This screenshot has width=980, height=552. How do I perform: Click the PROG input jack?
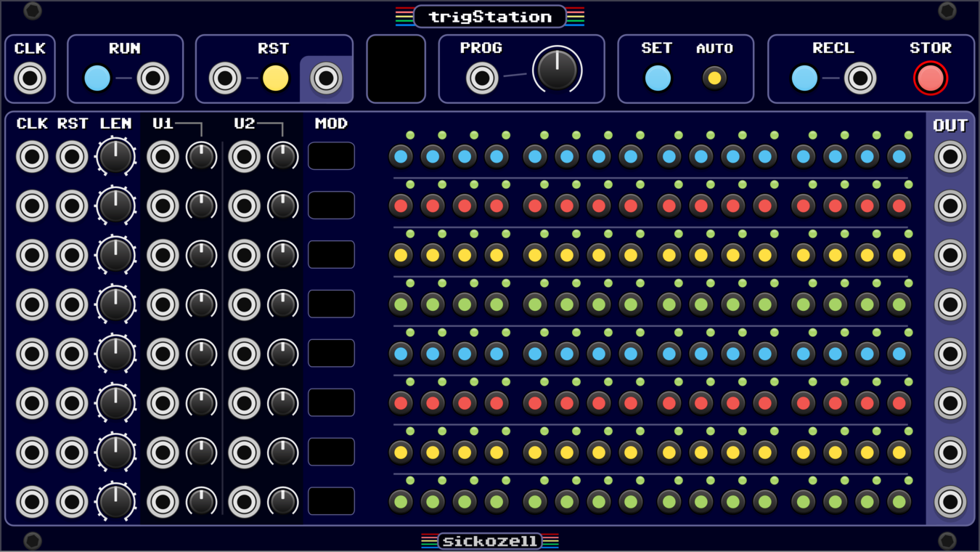click(x=482, y=78)
